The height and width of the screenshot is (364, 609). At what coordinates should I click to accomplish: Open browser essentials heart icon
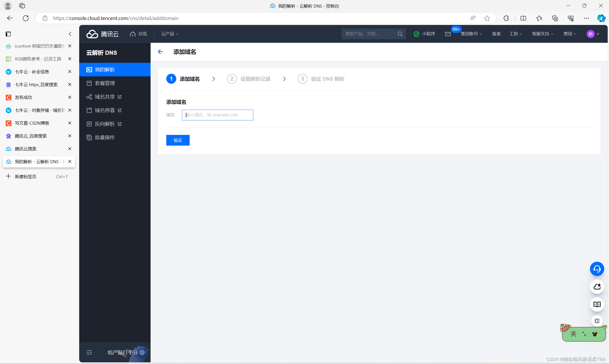click(571, 18)
